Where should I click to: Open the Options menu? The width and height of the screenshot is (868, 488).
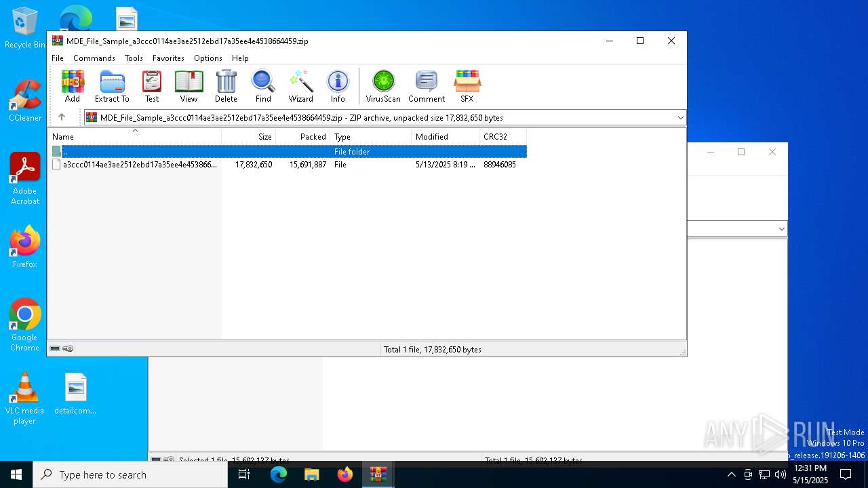[208, 58]
